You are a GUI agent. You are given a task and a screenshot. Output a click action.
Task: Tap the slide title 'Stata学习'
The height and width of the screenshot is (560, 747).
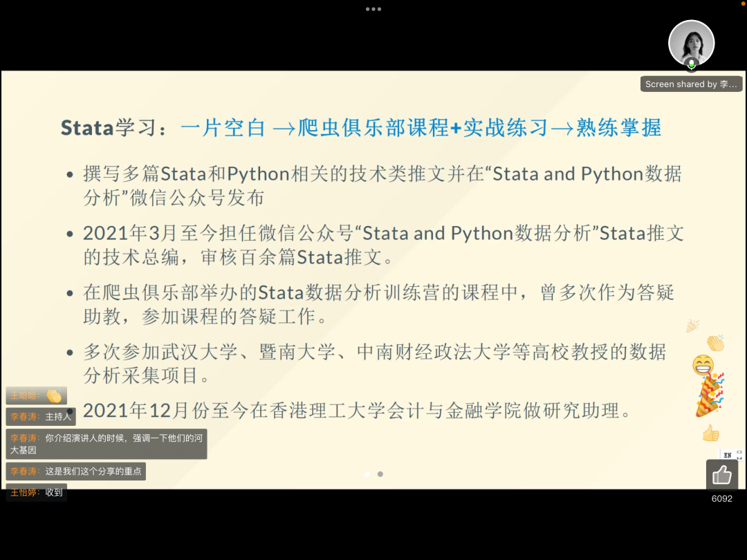[113, 128]
